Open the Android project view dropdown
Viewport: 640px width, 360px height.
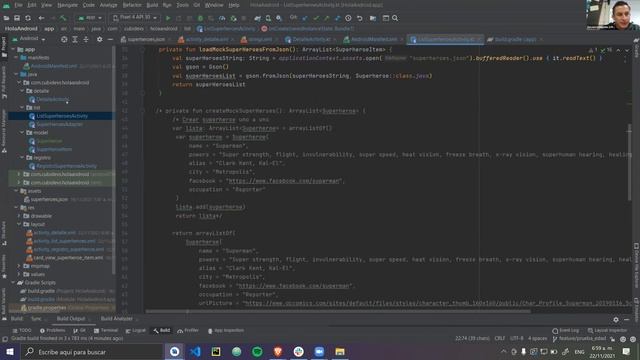point(29,39)
